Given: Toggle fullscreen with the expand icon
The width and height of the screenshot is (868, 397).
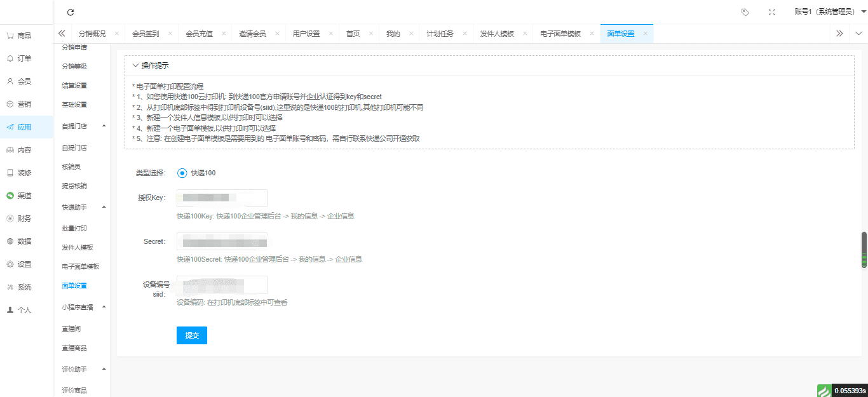Looking at the screenshot, I should (x=771, y=12).
